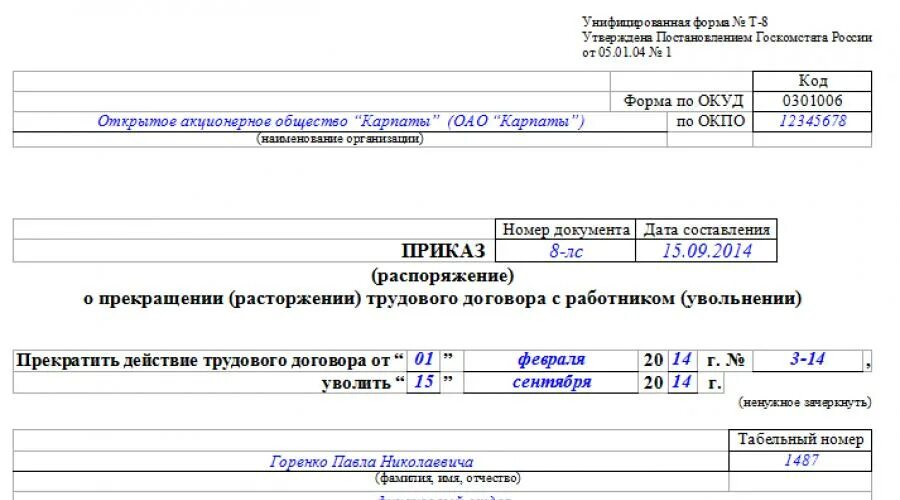900x500 pixels.
Task: Select the dismissal day value '15'
Action: tap(424, 382)
